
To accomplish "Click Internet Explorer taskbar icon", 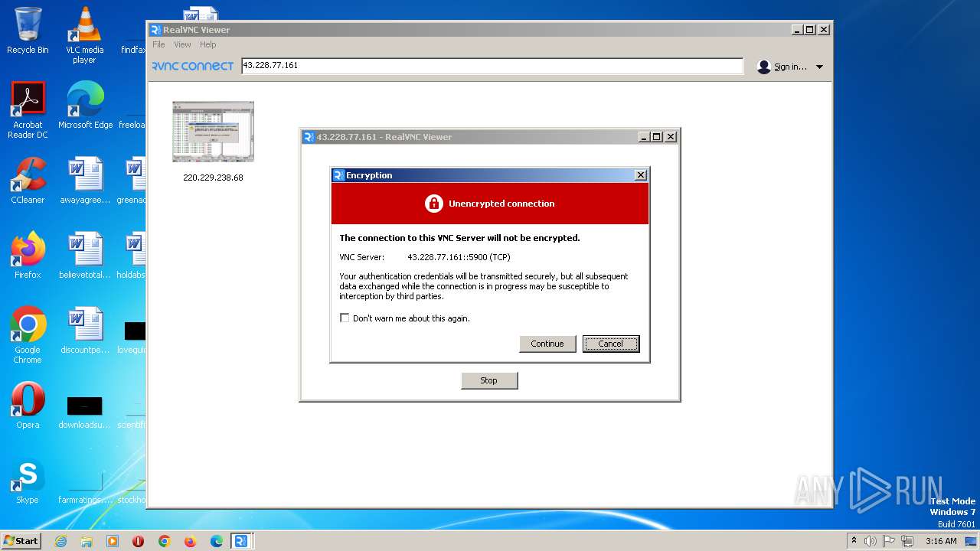I will pyautogui.click(x=60, y=541).
